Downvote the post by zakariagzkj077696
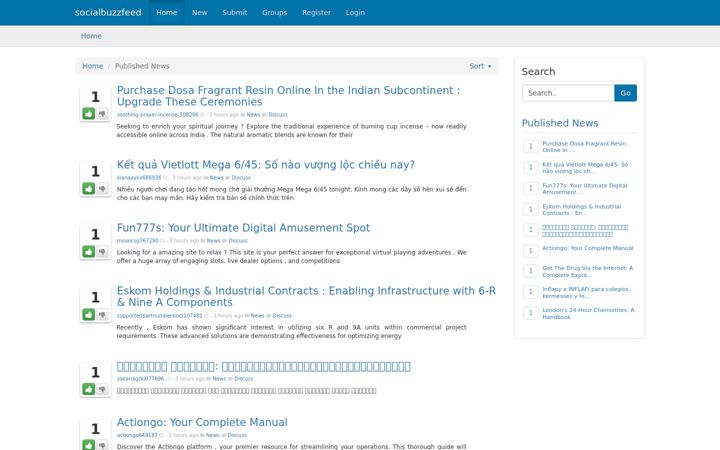 [x=102, y=389]
